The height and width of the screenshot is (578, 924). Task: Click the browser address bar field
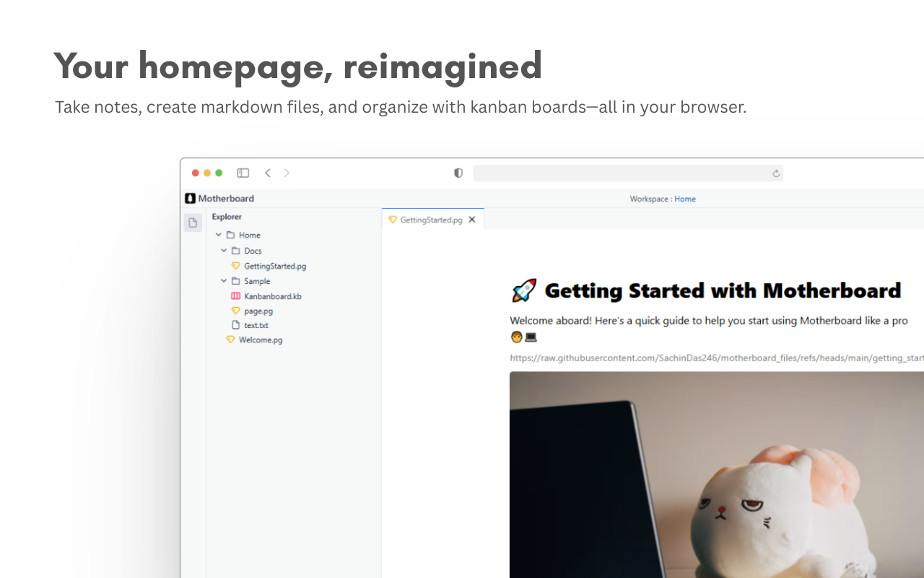[628, 173]
